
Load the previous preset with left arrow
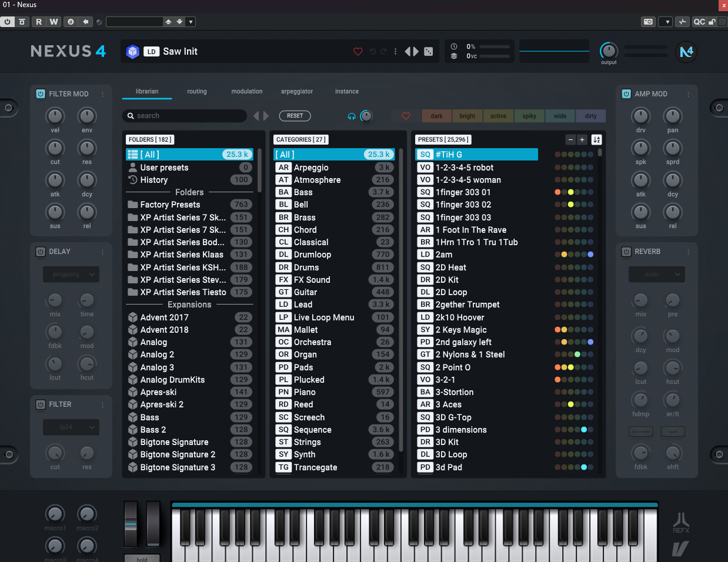[408, 52]
